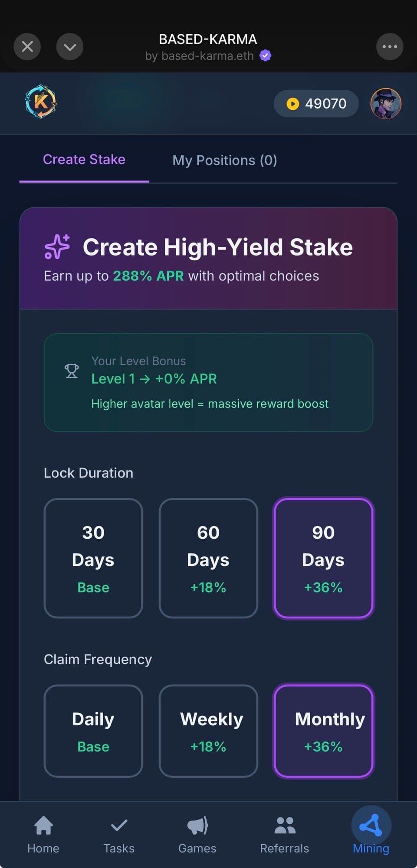Select 60 Days lock duration
This screenshot has width=417, height=868.
208,558
